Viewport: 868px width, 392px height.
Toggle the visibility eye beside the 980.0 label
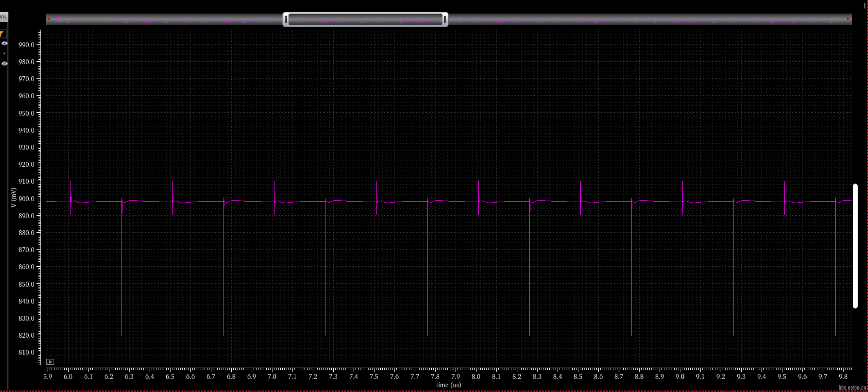(x=4, y=64)
